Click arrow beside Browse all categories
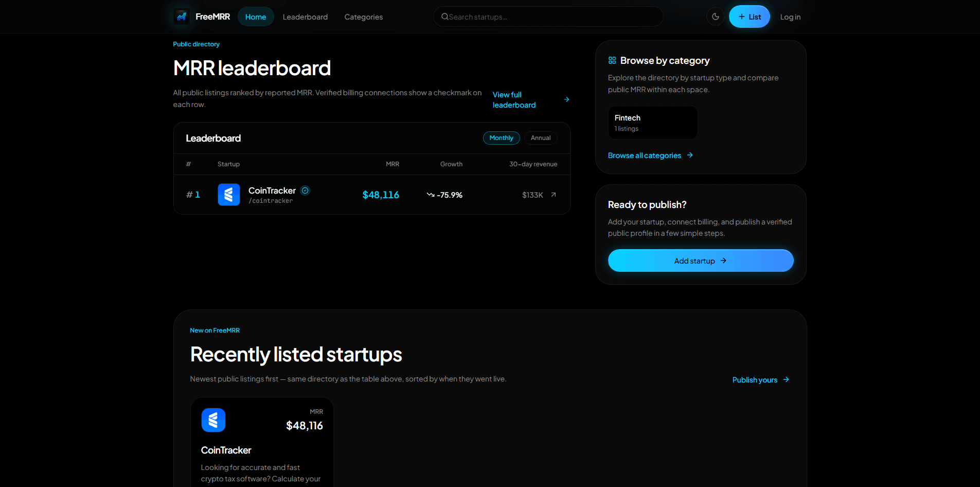The height and width of the screenshot is (487, 980). (690, 155)
